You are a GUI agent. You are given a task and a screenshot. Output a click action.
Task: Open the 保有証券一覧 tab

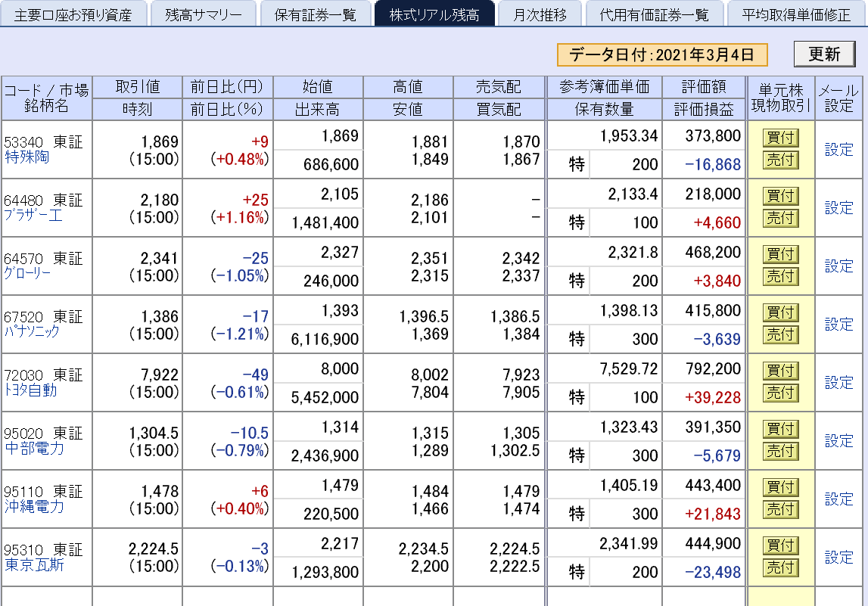click(x=316, y=14)
